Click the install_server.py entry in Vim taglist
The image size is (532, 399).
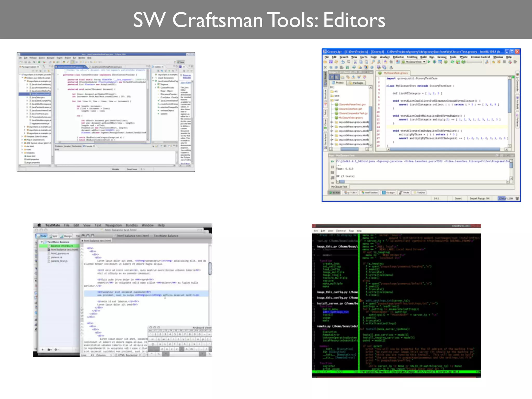(x=337, y=303)
